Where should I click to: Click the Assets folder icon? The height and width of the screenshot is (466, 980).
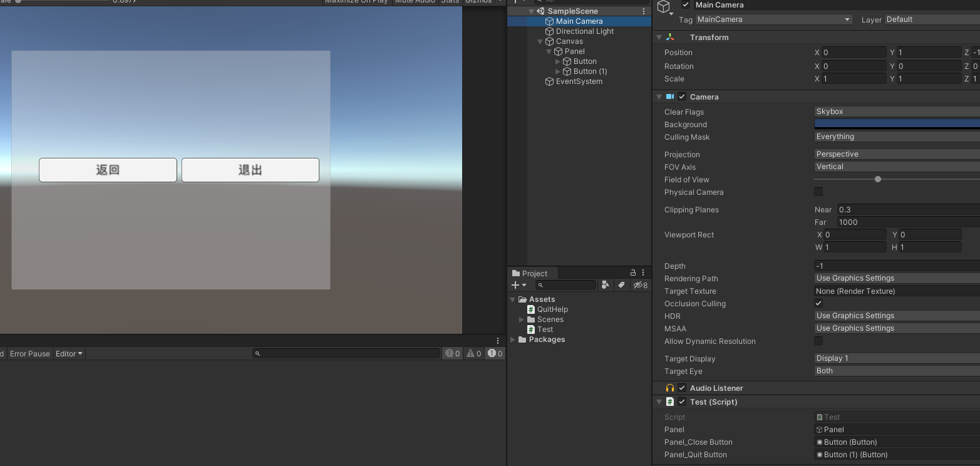coord(523,299)
